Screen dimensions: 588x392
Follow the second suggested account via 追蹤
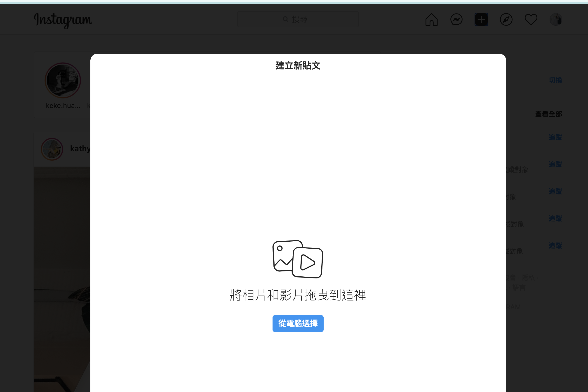555,164
